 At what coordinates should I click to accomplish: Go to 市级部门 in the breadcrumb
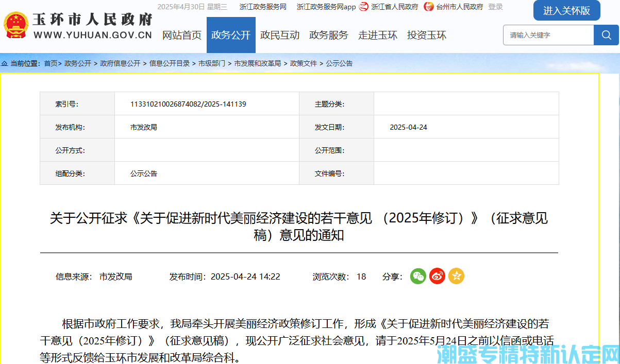[x=212, y=63]
